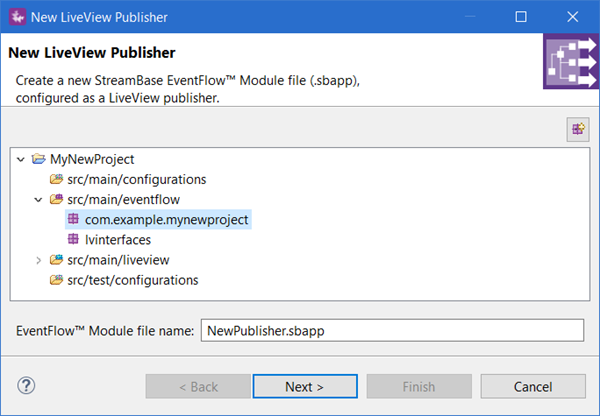The height and width of the screenshot is (416, 600).
Task: Click the src/main/liveview folder icon
Action: (x=56, y=260)
